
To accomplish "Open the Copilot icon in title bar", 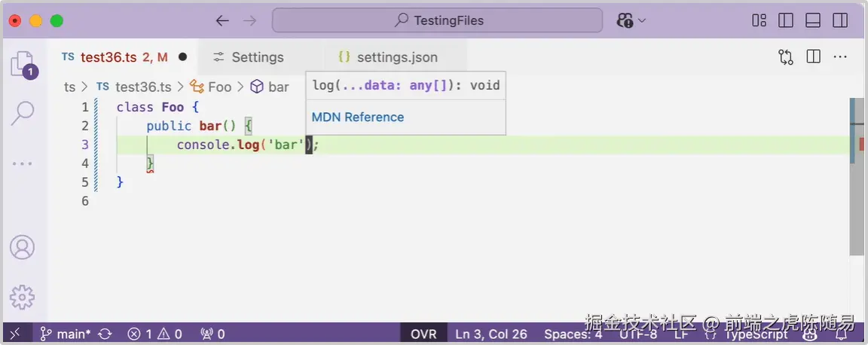I will pos(625,21).
